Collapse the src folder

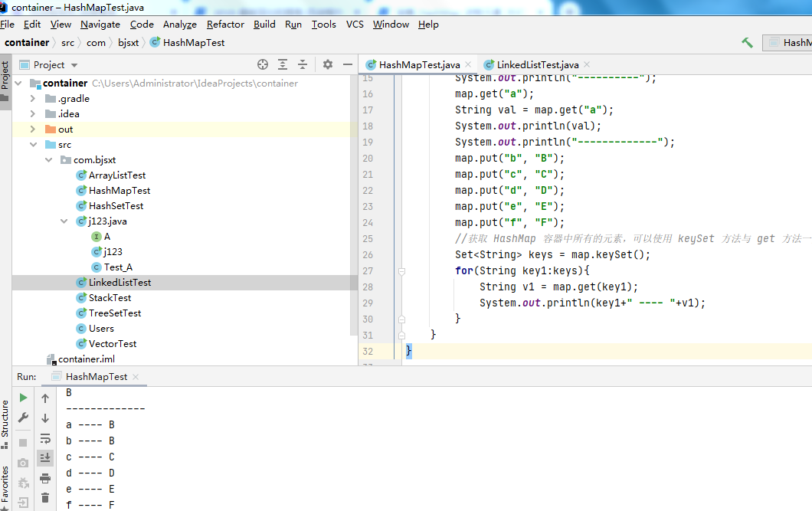[33, 145]
